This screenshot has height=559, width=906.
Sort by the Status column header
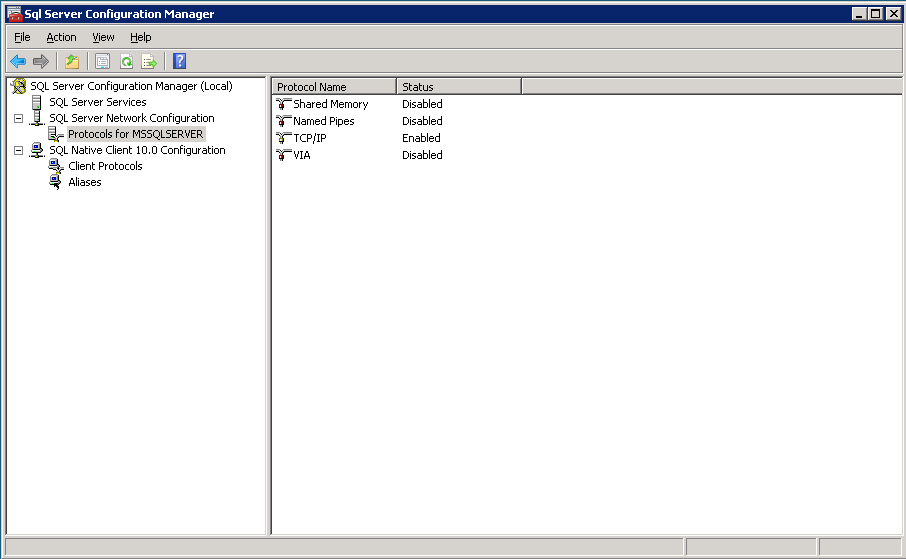click(459, 87)
